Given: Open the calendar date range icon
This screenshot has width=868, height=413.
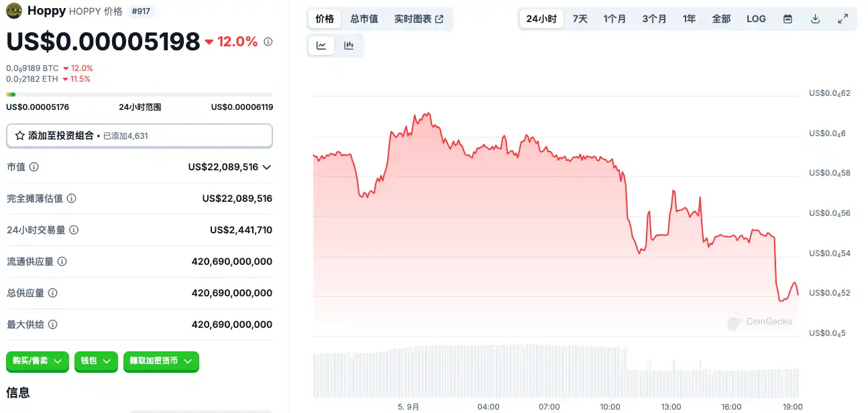Looking at the screenshot, I should tap(788, 19).
